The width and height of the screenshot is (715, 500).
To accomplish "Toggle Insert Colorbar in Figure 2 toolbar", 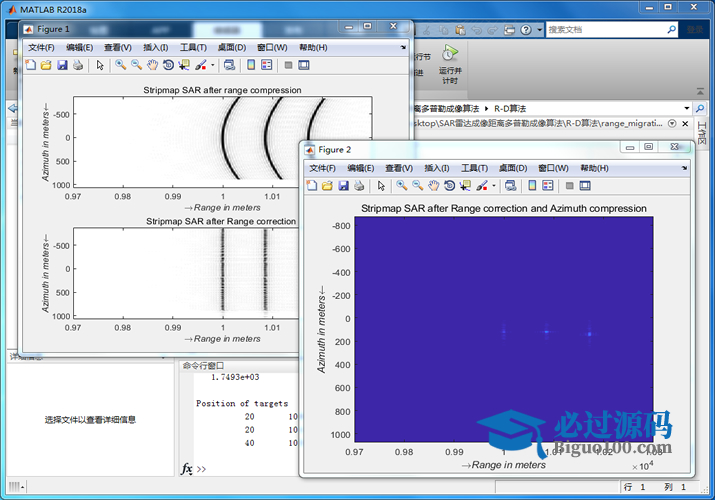I will point(531,185).
